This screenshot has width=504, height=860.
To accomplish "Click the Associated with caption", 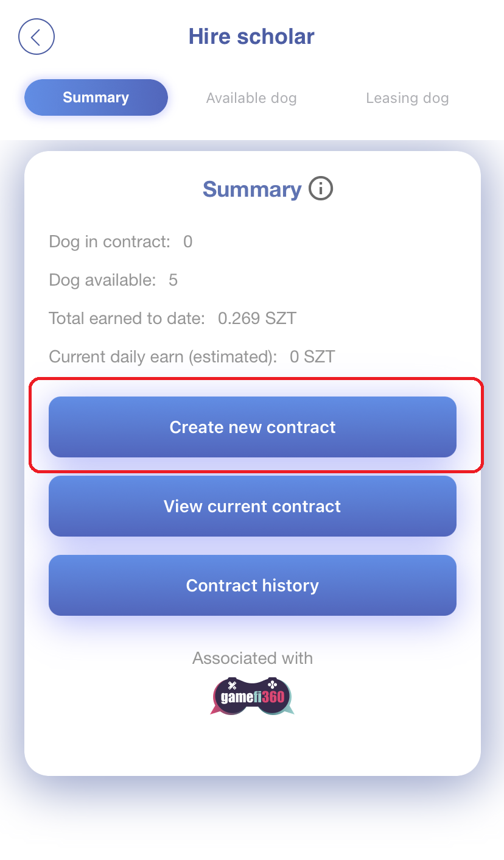I will (252, 658).
